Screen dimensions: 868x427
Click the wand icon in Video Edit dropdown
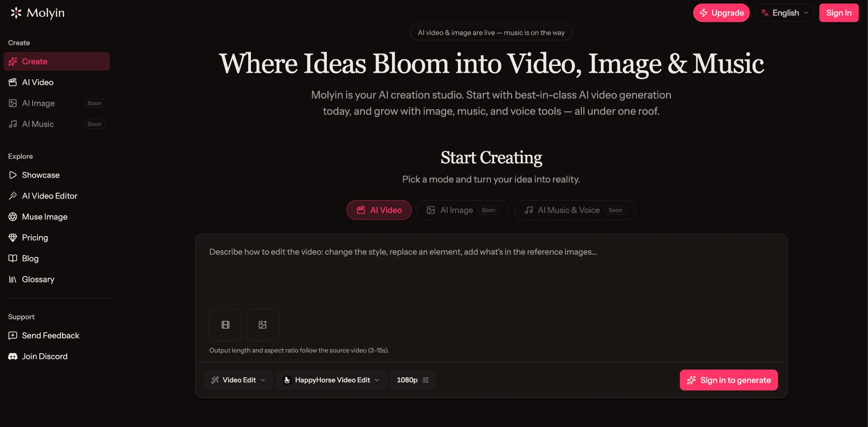(215, 380)
